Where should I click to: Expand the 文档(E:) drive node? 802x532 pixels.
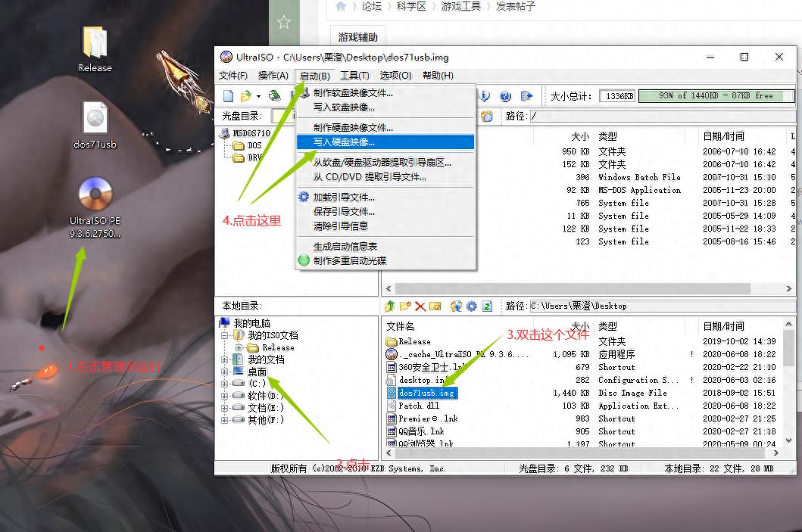coord(224,408)
